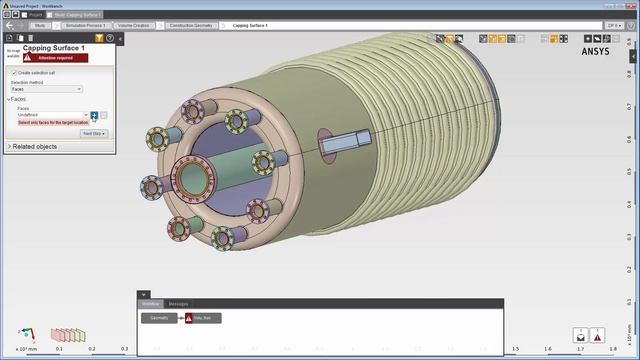Open the Selection method Faces dropdown
This screenshot has height=360, width=640.
coord(47,89)
